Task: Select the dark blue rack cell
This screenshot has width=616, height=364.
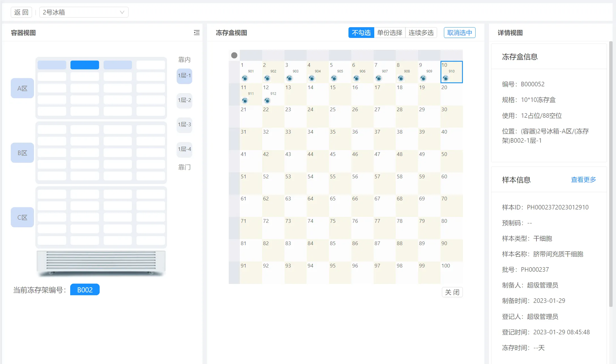Action: coord(85,65)
